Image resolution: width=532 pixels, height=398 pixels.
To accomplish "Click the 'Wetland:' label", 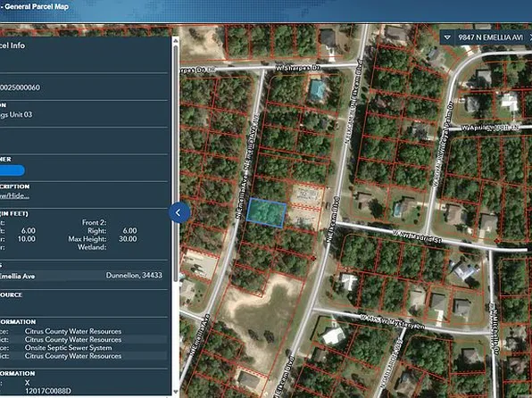I will tap(92, 247).
